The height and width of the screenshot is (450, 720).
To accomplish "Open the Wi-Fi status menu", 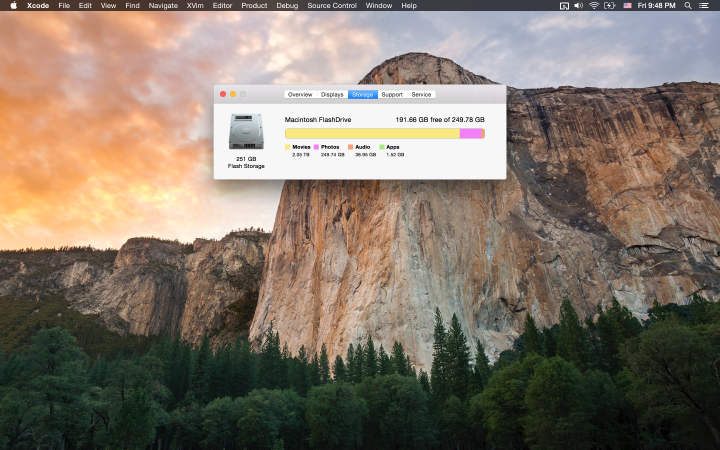I will [594, 6].
